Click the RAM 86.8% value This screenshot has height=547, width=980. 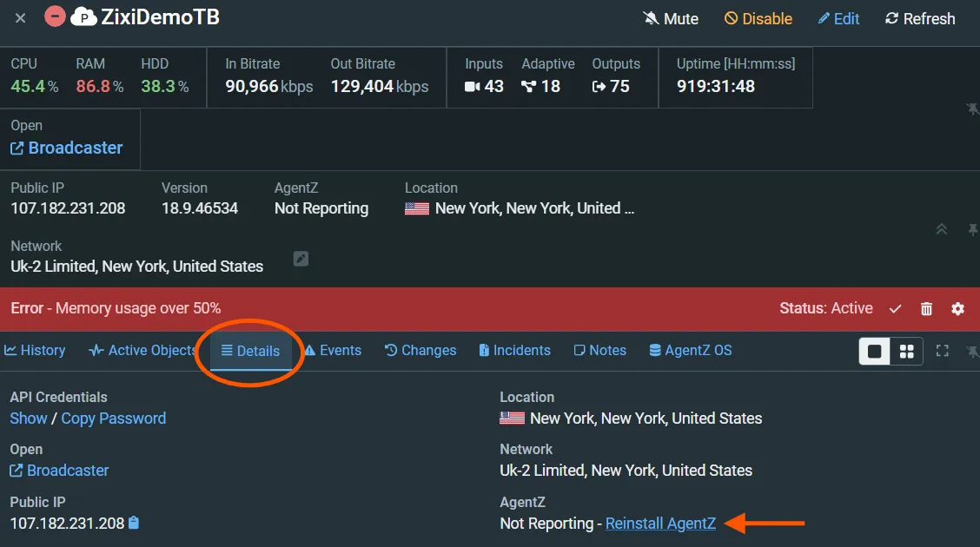(100, 86)
